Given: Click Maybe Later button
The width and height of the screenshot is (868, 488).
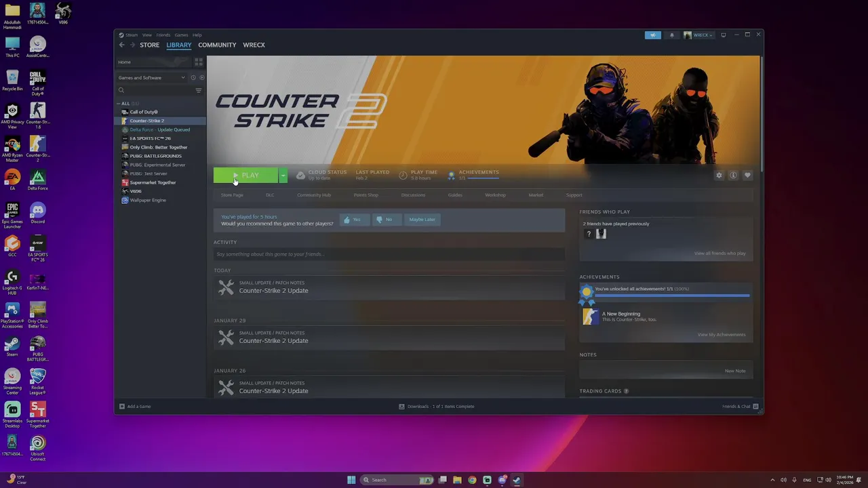Looking at the screenshot, I should point(422,220).
